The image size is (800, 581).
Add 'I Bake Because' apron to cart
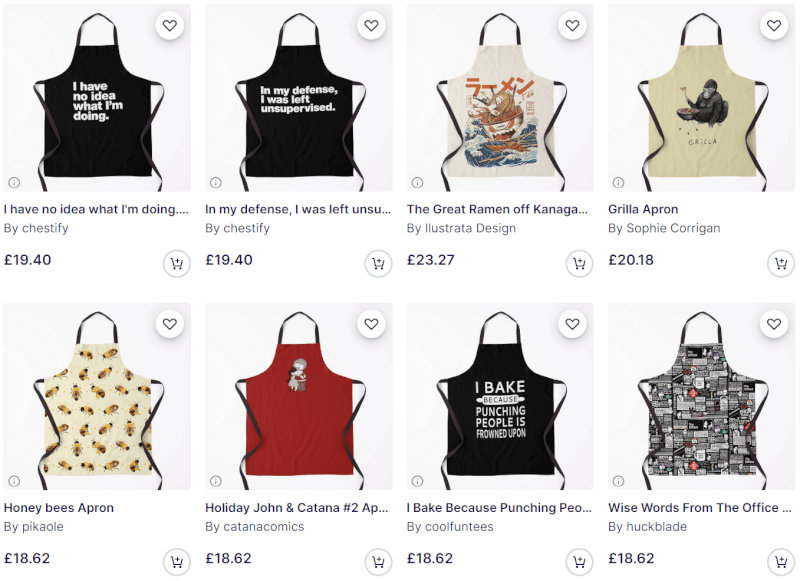click(579, 562)
